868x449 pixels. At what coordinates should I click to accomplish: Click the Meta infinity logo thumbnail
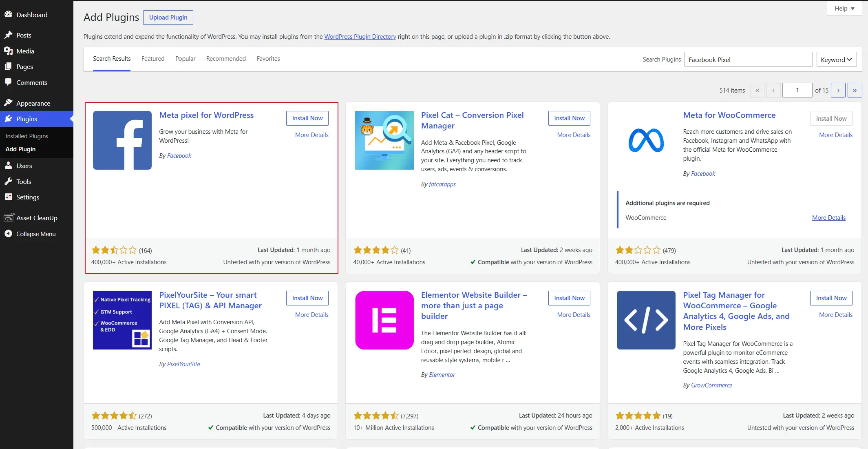[x=646, y=140]
